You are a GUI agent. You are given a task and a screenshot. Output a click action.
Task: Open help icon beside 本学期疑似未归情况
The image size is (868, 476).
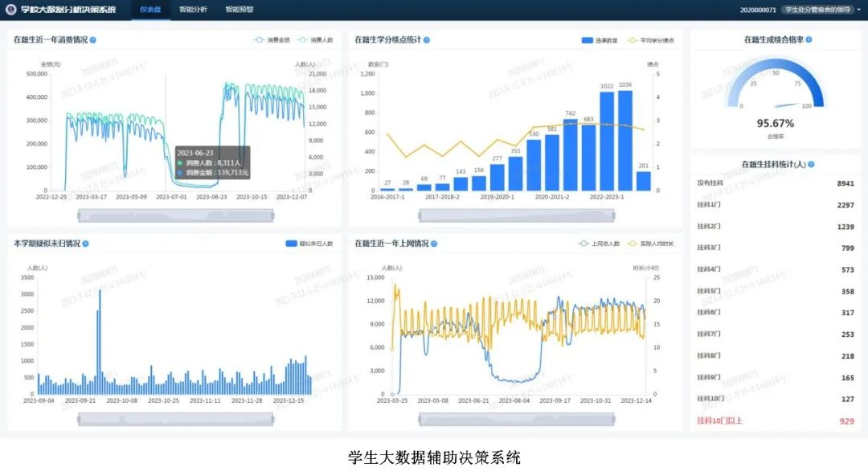pos(86,243)
